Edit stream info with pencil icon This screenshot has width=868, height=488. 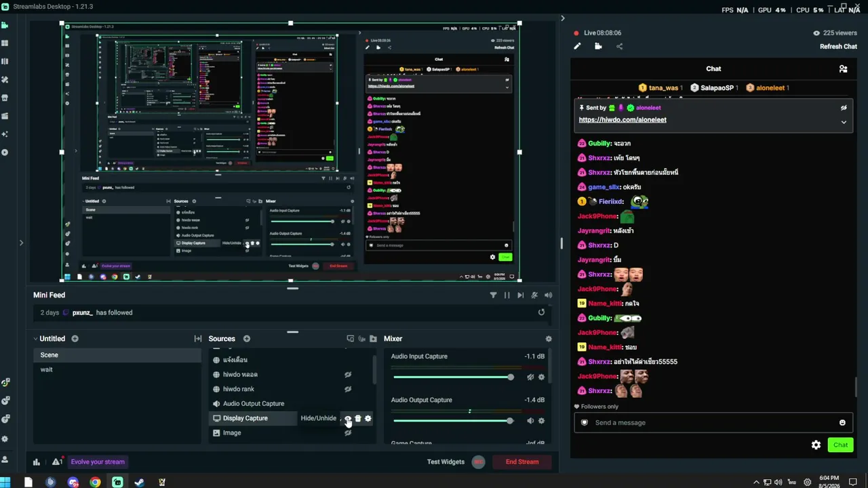point(577,46)
